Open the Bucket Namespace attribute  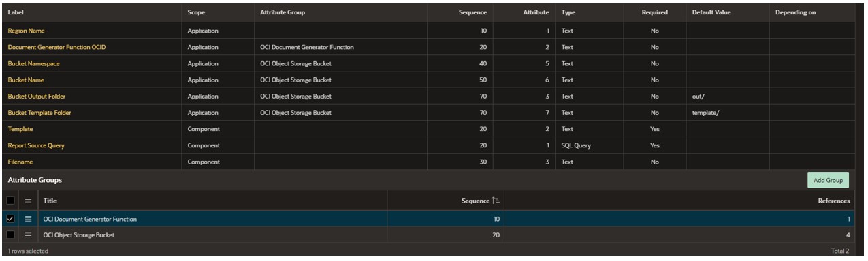[x=31, y=63]
